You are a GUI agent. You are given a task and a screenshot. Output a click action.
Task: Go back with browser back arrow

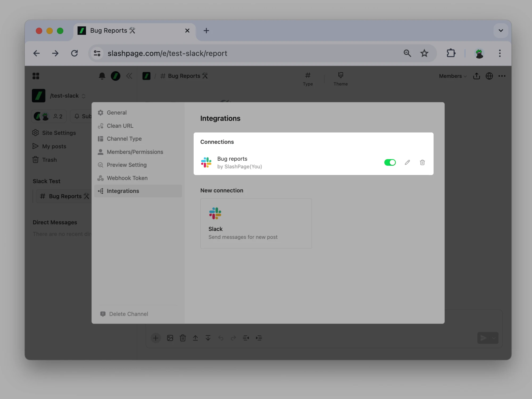(x=36, y=53)
